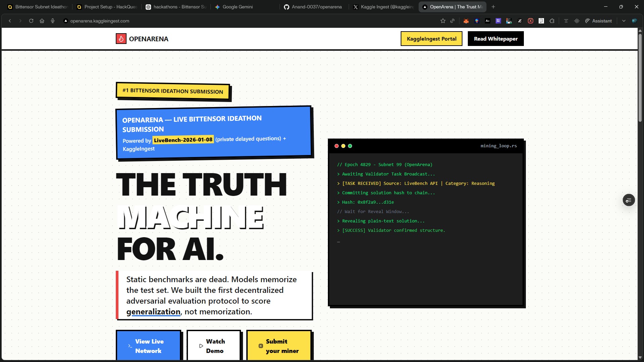Click the KaggleIngest Portal button
Screen dimensions: 644x362
click(431, 39)
